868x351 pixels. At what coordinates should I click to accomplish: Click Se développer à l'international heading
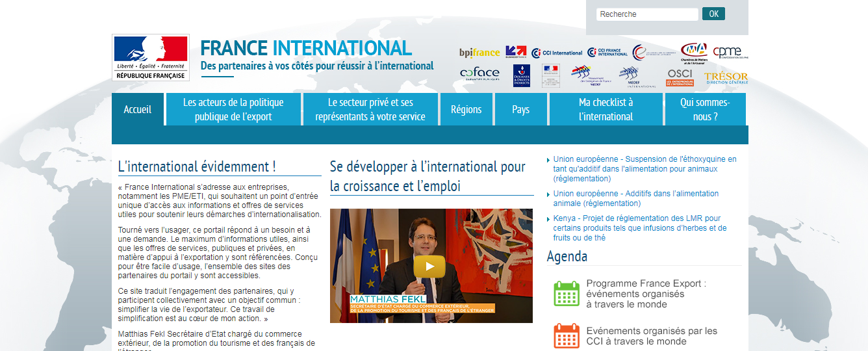(428, 176)
